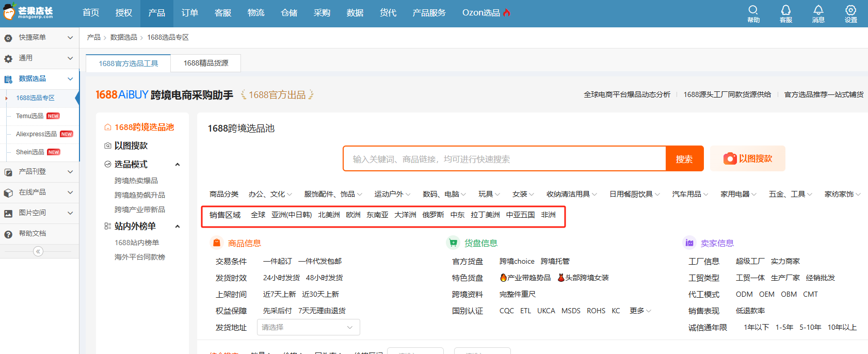868x354 pixels.
Task: Open the 数码、电脑 category dropdown
Action: [x=444, y=194]
